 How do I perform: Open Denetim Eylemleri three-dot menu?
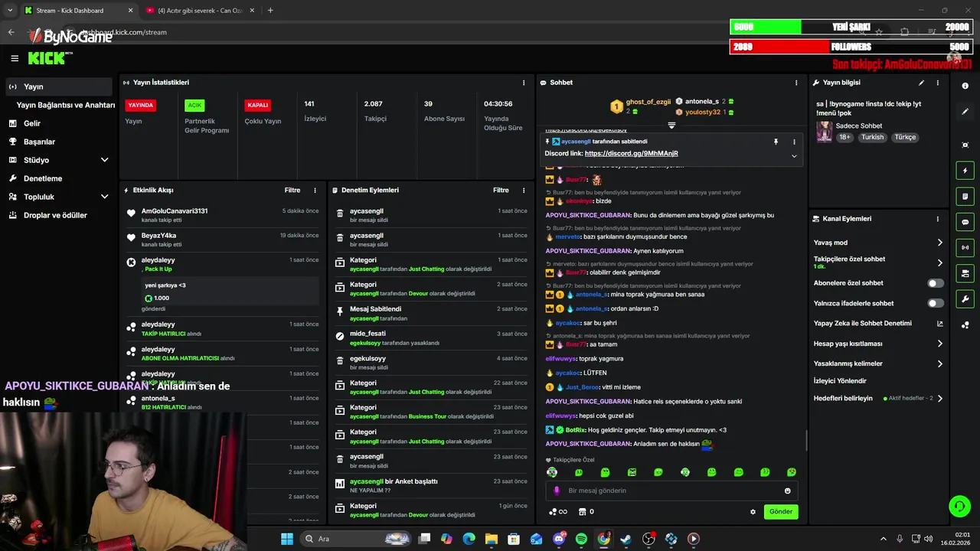tap(524, 191)
